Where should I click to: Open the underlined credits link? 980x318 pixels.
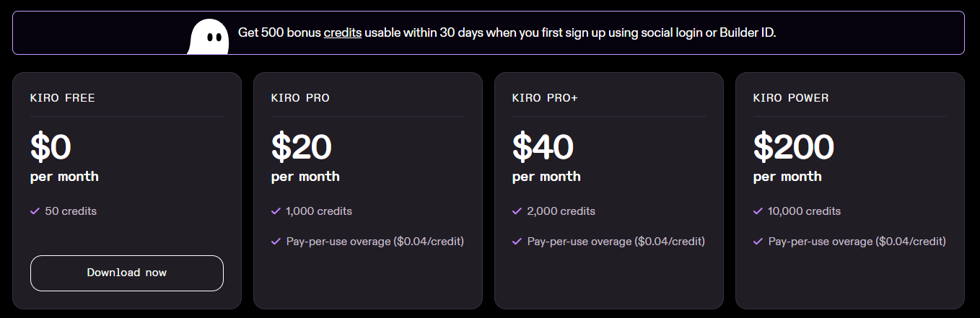(x=343, y=33)
